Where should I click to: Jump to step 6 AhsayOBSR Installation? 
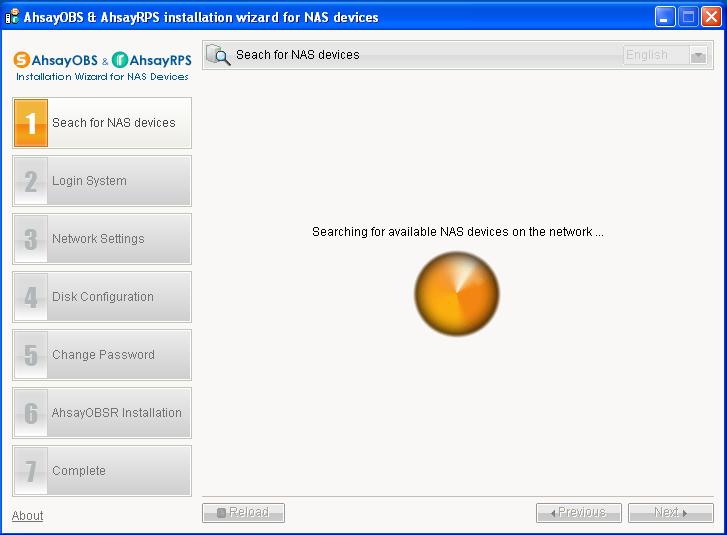coord(102,413)
